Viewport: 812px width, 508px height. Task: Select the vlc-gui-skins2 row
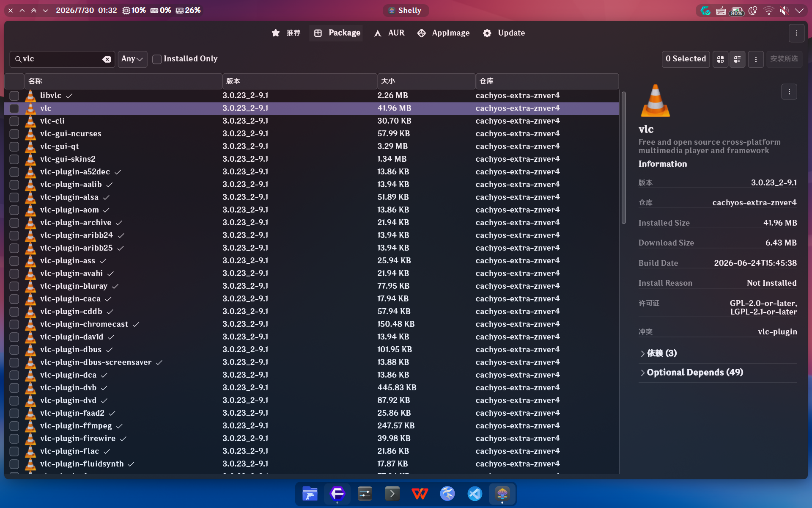click(312, 159)
